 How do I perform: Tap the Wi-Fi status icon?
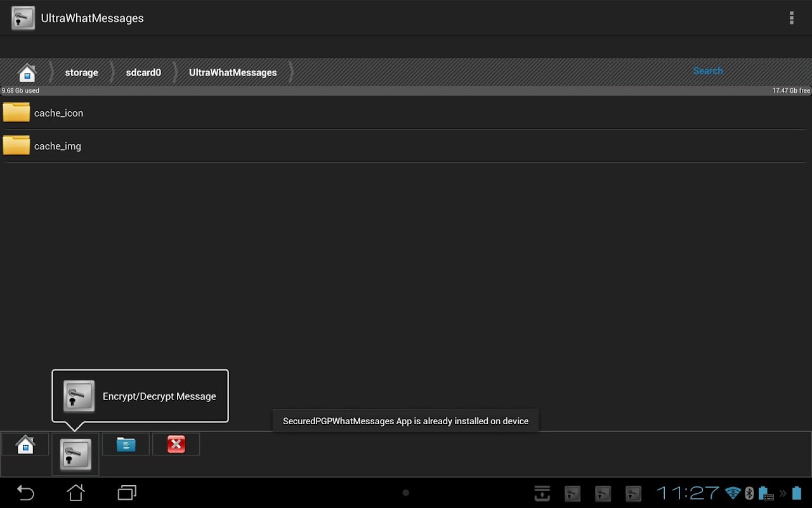click(x=733, y=493)
